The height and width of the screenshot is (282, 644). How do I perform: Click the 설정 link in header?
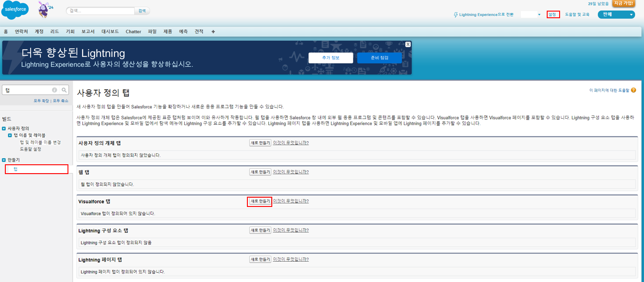pos(553,15)
